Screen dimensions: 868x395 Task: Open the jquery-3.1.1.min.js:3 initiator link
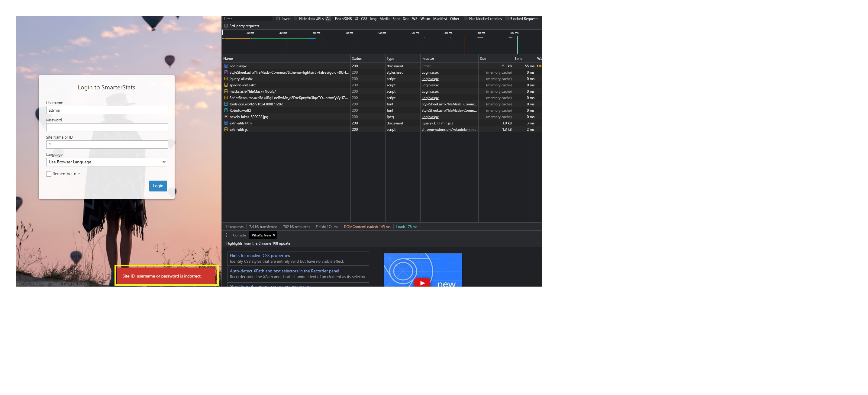pos(437,123)
